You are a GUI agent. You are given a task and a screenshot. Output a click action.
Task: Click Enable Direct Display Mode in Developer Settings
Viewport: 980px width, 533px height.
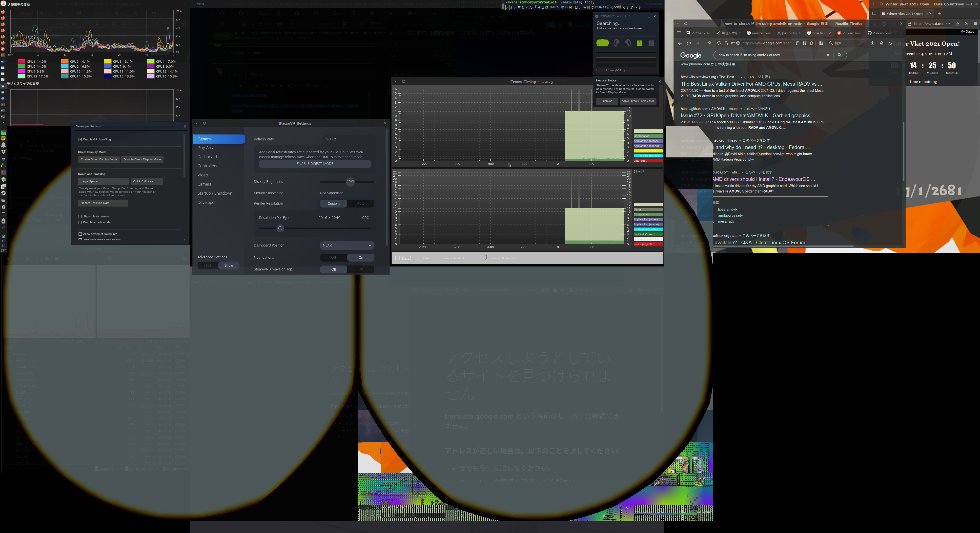point(99,160)
